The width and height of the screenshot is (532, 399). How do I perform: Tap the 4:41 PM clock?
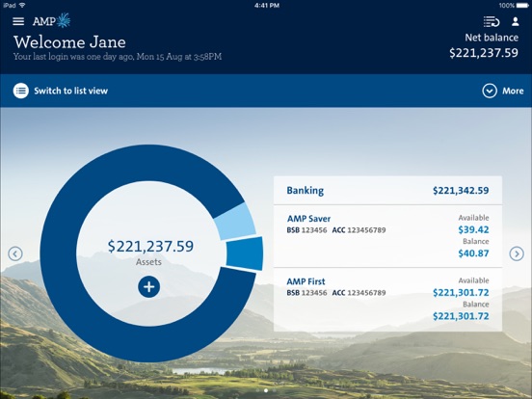pyautogui.click(x=267, y=6)
